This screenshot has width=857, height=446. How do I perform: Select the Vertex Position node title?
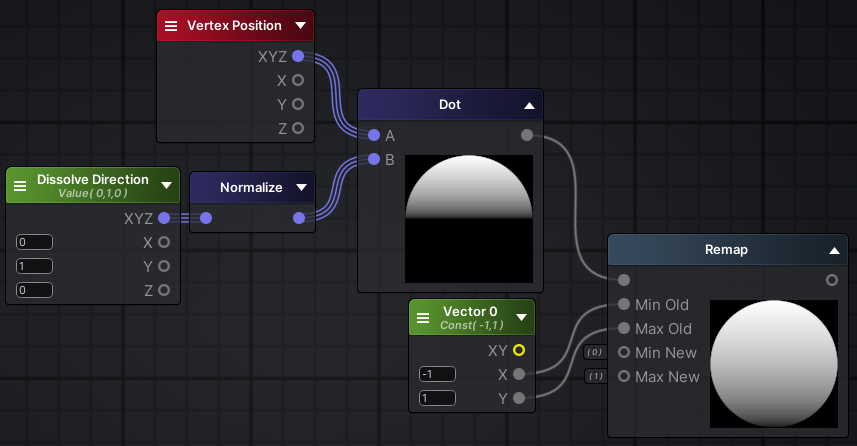234,26
